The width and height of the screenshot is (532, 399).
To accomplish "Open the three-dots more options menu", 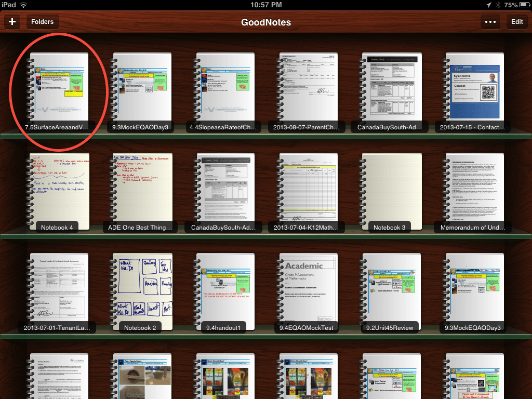I will click(x=491, y=22).
